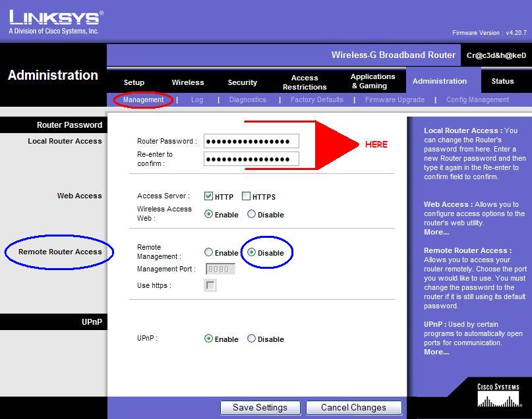Viewport: 532px width, 419px height.
Task: Click Local Router Access help heading
Action: coord(463,130)
